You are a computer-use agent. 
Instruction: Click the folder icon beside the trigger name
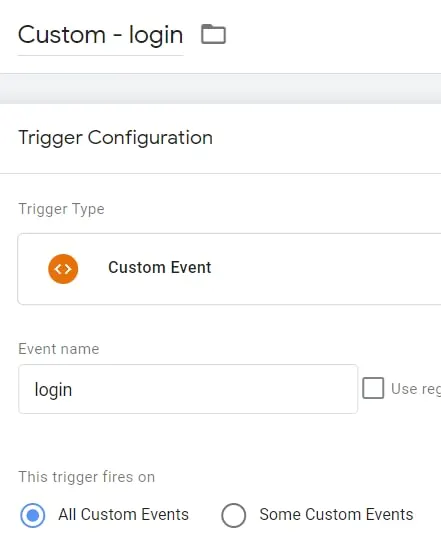pos(213,34)
